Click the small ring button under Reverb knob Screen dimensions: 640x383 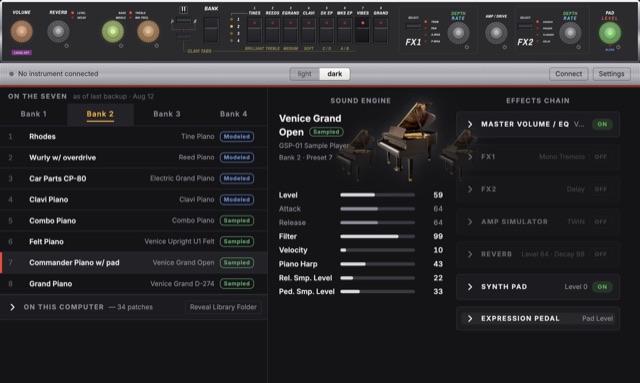point(67,46)
